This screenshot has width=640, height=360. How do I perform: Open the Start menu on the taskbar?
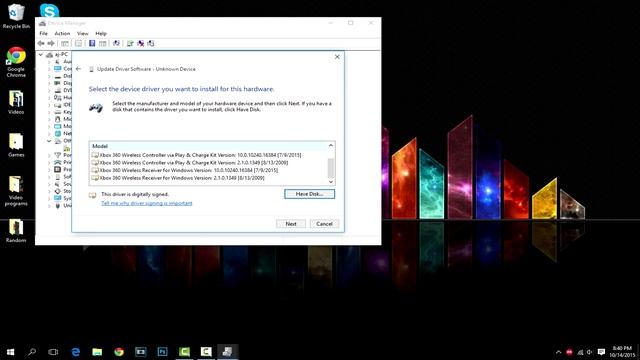tap(11, 351)
